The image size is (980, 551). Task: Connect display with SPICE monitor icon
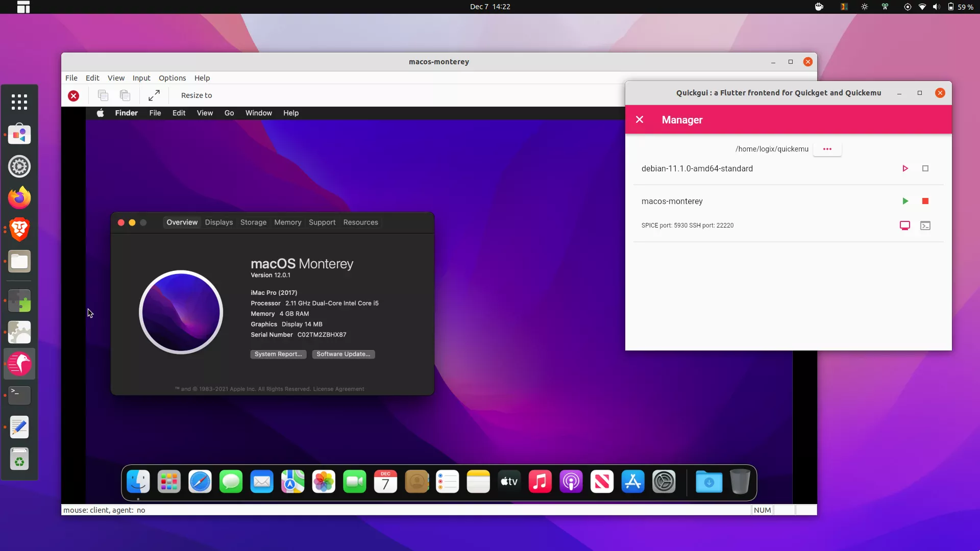(x=905, y=226)
